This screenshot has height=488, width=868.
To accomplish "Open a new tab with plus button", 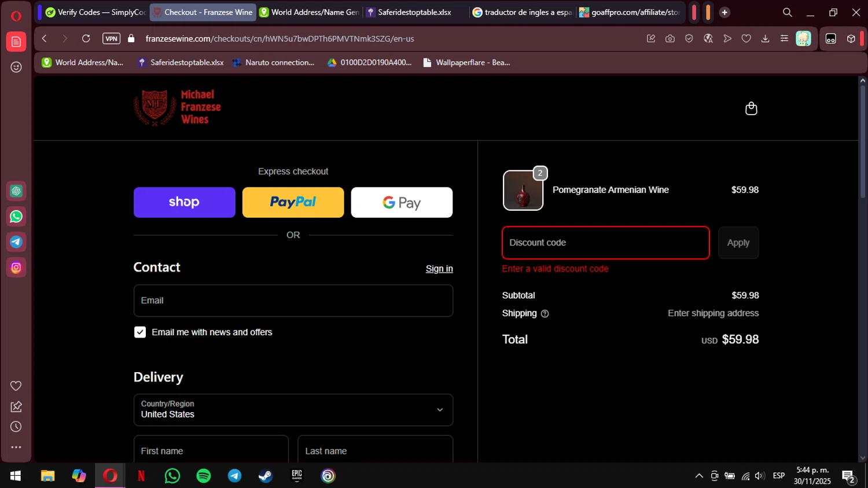I will (724, 12).
